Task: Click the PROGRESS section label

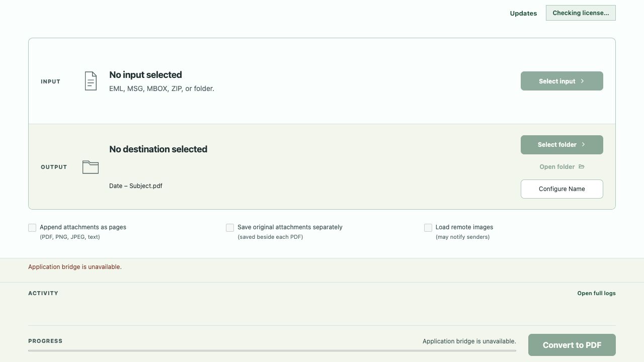Action: [x=45, y=341]
